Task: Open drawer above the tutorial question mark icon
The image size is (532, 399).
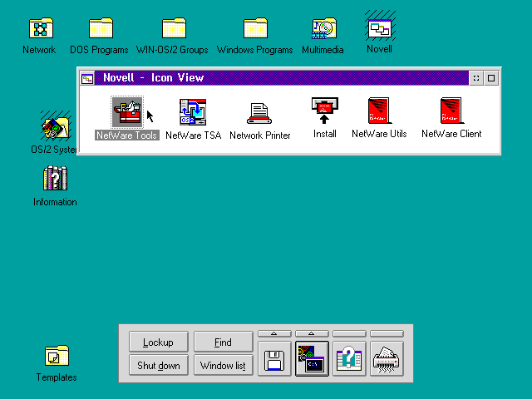Action: [x=349, y=333]
